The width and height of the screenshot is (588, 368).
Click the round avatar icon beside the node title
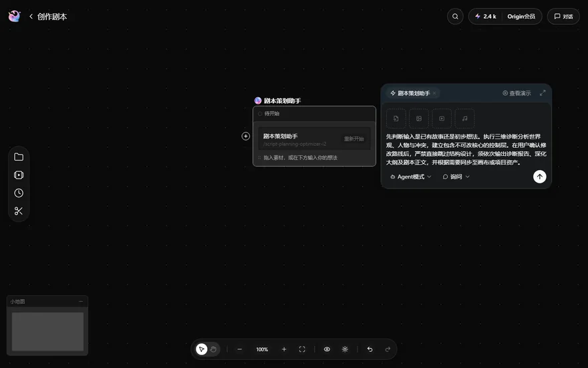(258, 100)
